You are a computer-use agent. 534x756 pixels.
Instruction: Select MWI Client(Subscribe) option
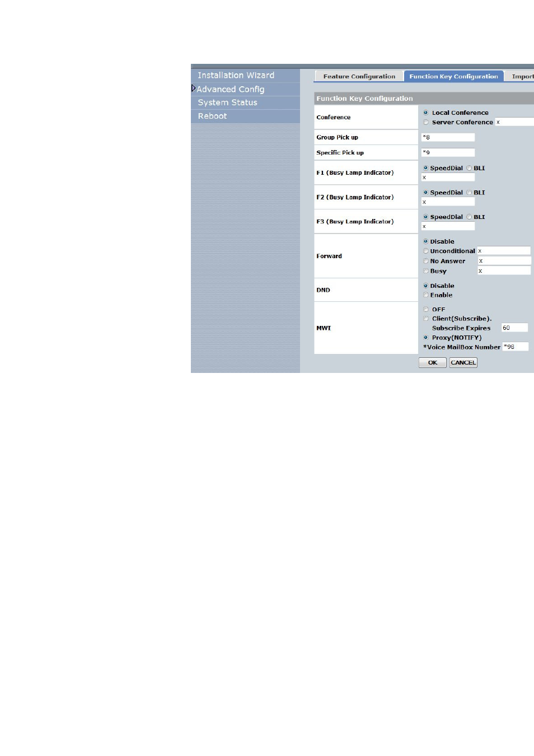[426, 319]
